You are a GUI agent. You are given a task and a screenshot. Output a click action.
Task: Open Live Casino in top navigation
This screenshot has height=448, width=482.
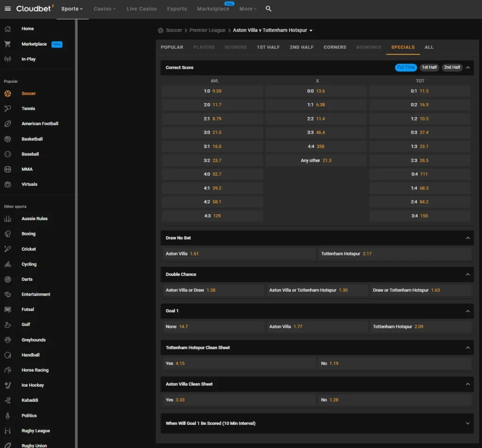pyautogui.click(x=142, y=9)
